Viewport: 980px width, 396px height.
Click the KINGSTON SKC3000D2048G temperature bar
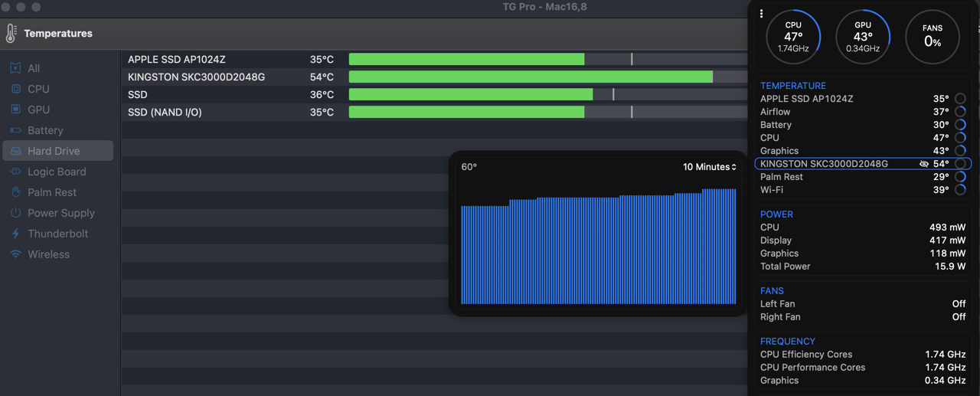click(531, 77)
